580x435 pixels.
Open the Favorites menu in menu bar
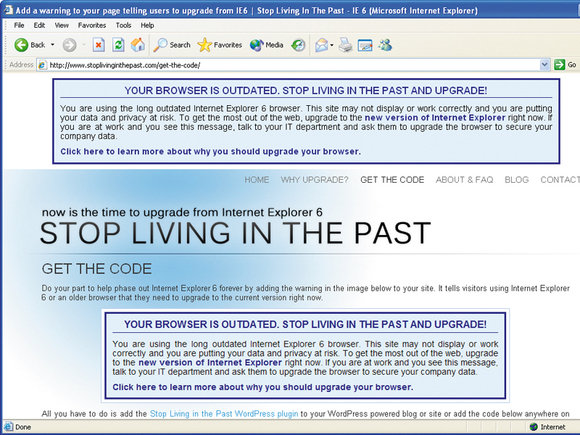[92, 25]
